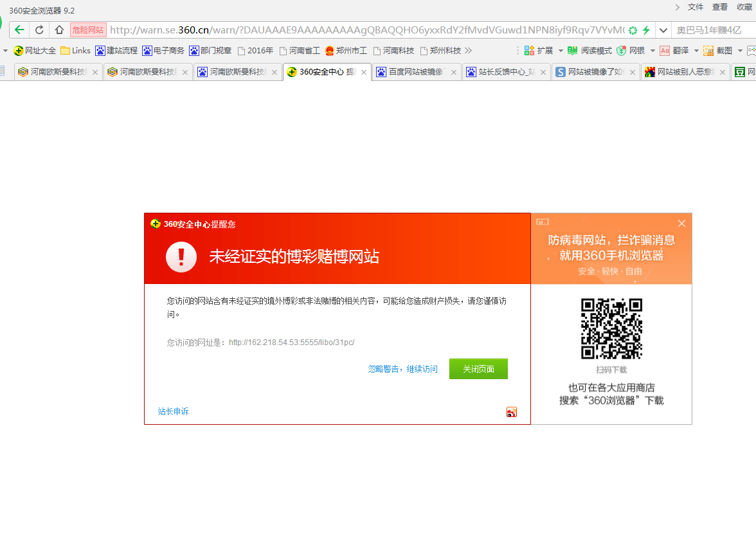The image size is (756, 534).
Task: Expand the dropdown arrow next to 扩展
Action: [x=561, y=51]
